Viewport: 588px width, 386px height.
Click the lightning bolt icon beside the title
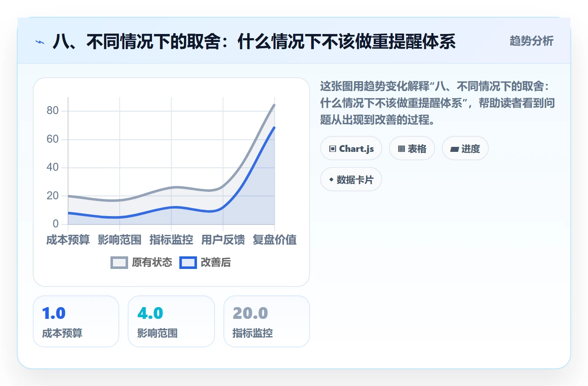(x=40, y=42)
